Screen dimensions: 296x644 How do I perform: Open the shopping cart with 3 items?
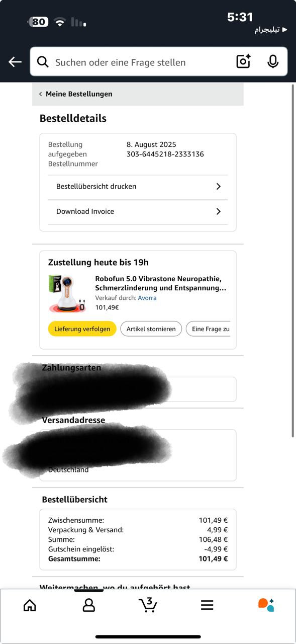[148, 605]
